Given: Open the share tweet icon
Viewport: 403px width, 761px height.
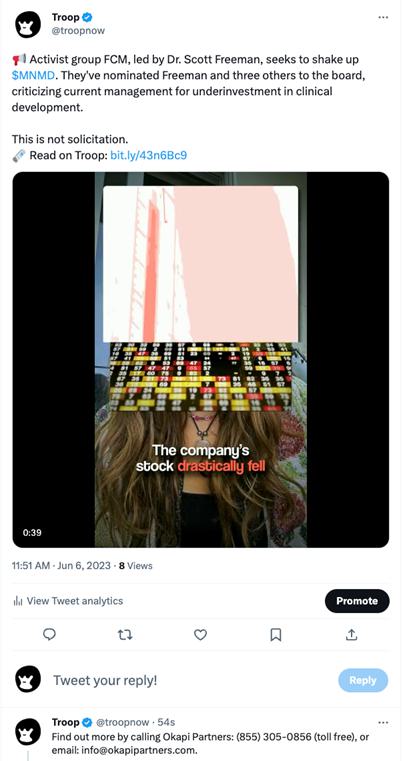Looking at the screenshot, I should pos(352,634).
